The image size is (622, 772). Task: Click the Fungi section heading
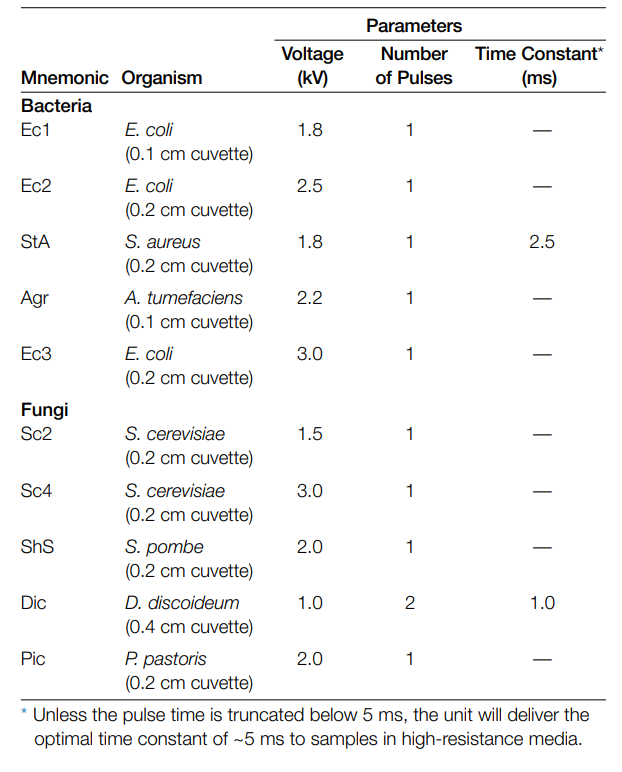coord(44,410)
